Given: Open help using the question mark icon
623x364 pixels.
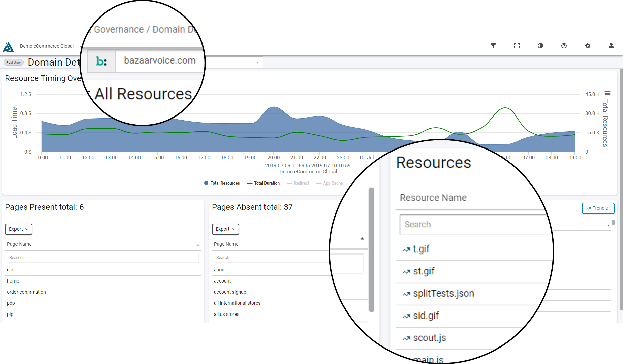Looking at the screenshot, I should [x=564, y=46].
